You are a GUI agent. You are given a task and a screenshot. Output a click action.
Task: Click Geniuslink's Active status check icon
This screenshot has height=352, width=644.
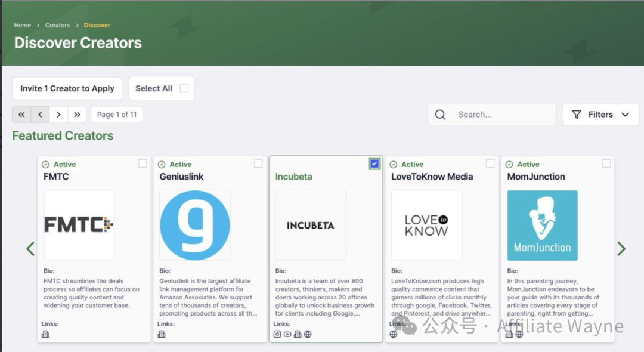tap(162, 164)
